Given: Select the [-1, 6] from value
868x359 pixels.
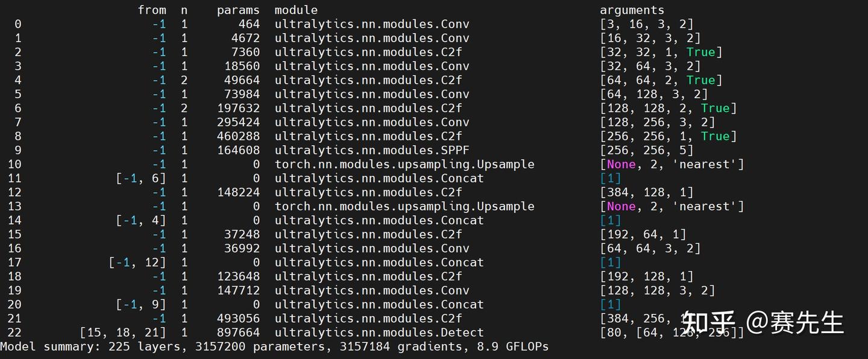Looking at the screenshot, I should pos(141,178).
